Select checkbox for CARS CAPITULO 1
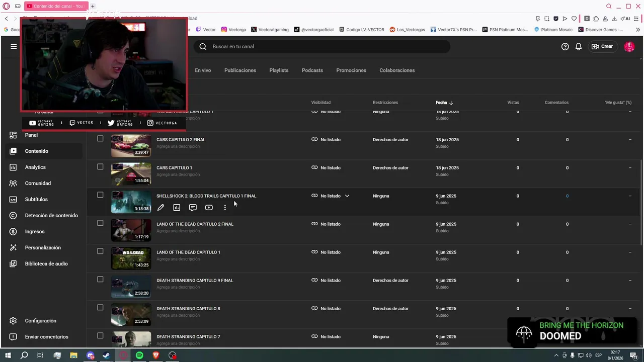This screenshot has height=362, width=644. tap(100, 167)
